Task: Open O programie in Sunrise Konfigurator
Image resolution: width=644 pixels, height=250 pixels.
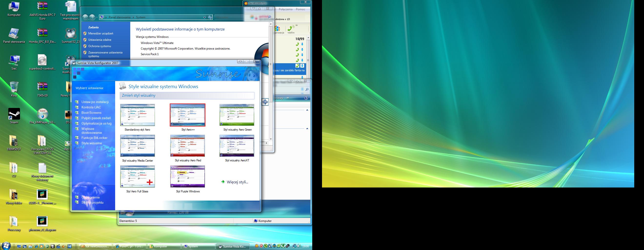Action: (90, 197)
